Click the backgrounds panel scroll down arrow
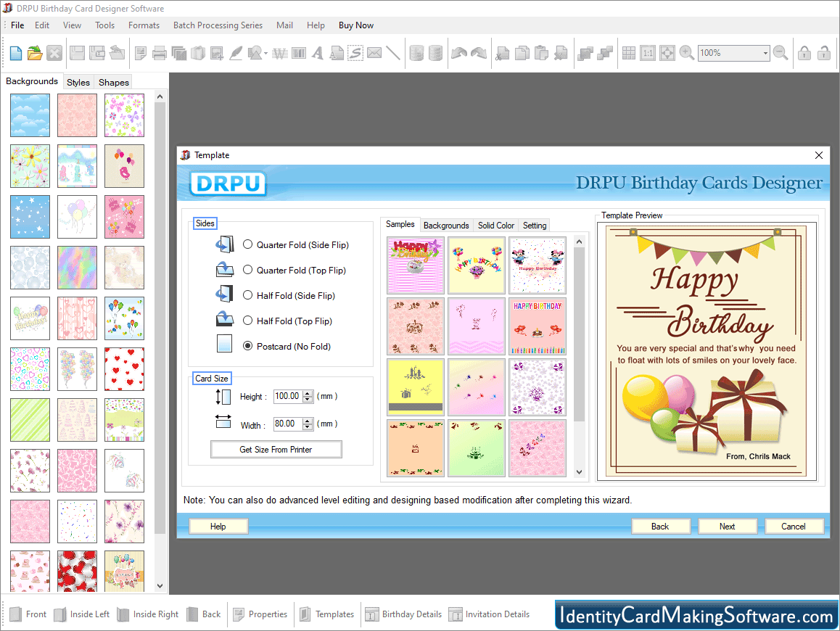 click(x=160, y=586)
